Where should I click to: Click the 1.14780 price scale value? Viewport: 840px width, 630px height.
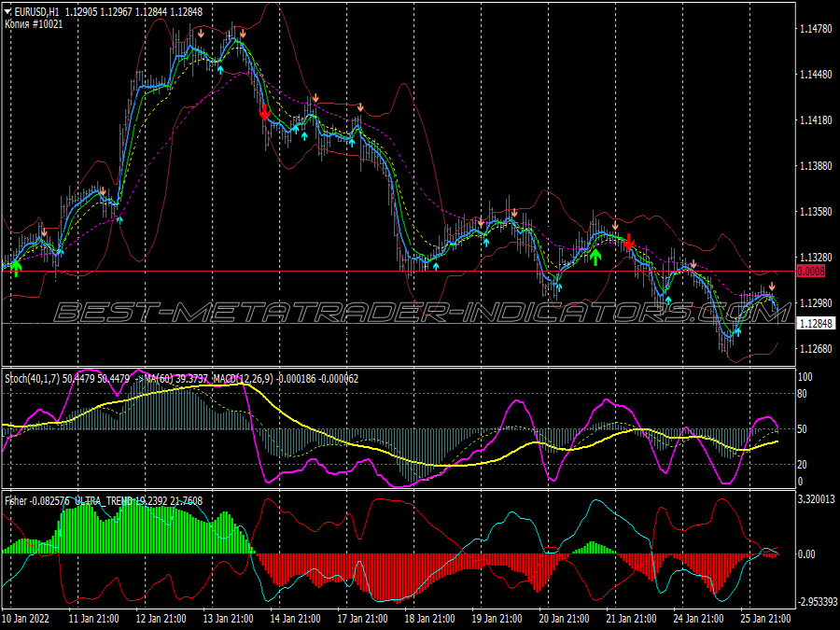816,29
